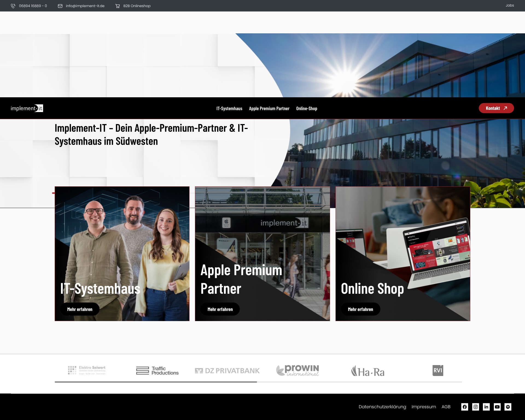The height and width of the screenshot is (420, 525).
Task: Open the Facebook page icon
Action: coord(465,407)
